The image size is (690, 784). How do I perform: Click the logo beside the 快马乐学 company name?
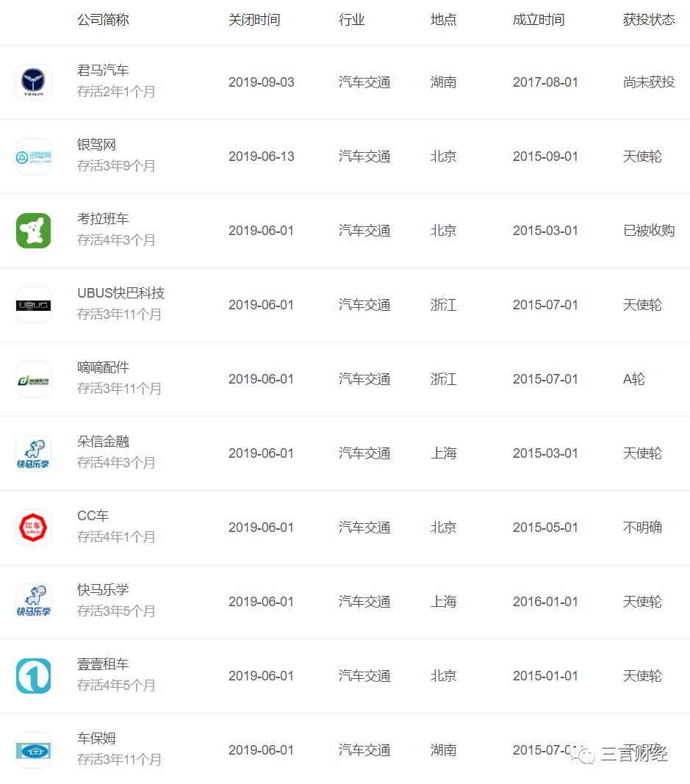coord(34,602)
